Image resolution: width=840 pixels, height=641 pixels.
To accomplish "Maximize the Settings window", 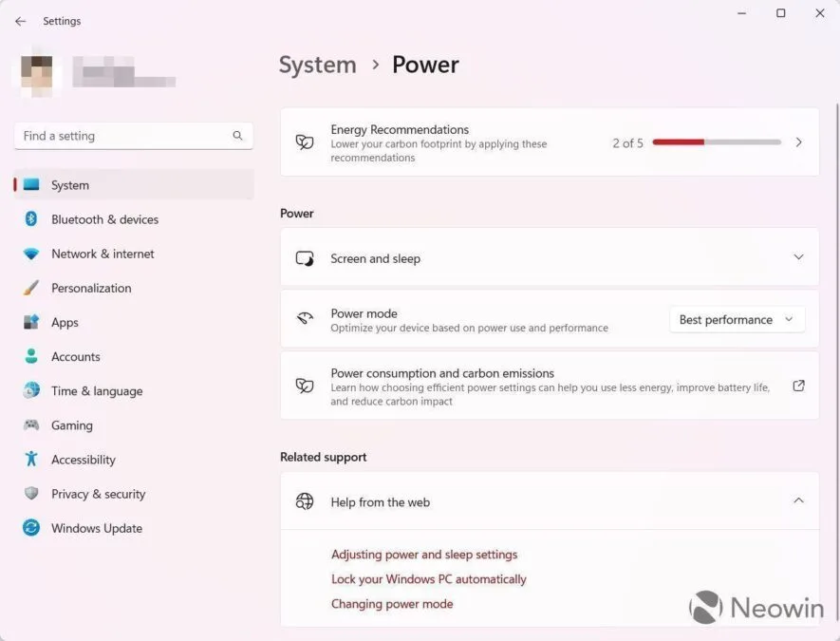I will [x=781, y=13].
